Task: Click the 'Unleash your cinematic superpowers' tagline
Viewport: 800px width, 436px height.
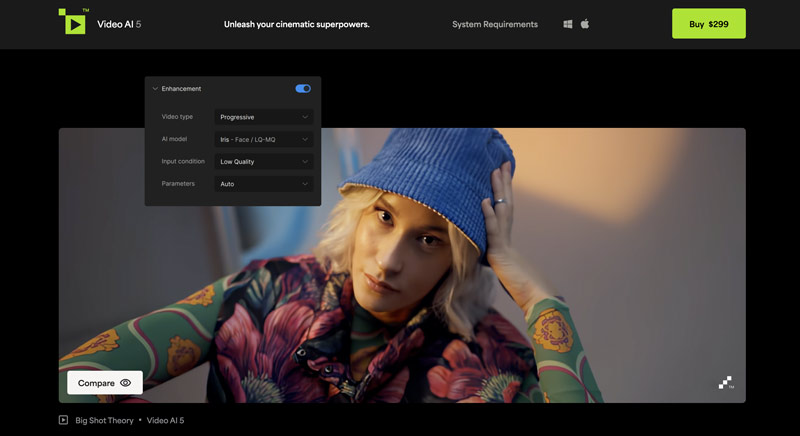Action: coord(296,24)
